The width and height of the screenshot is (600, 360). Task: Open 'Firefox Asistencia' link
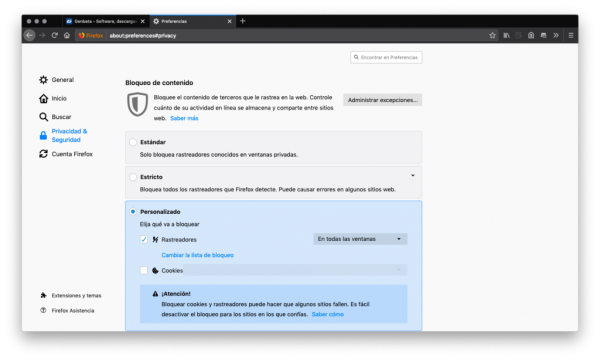point(73,310)
